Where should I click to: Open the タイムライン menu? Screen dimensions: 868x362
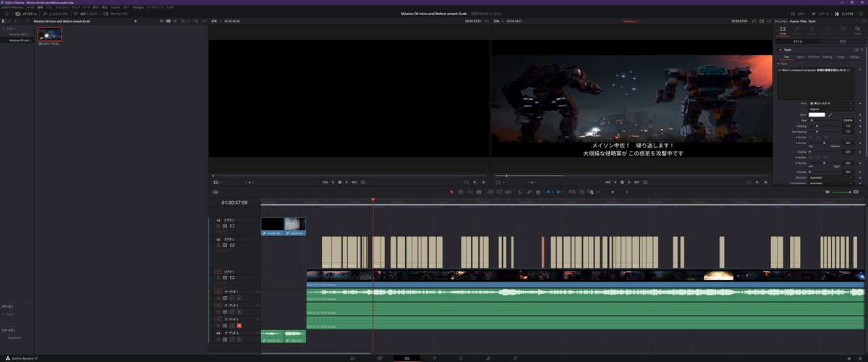coord(61,7)
